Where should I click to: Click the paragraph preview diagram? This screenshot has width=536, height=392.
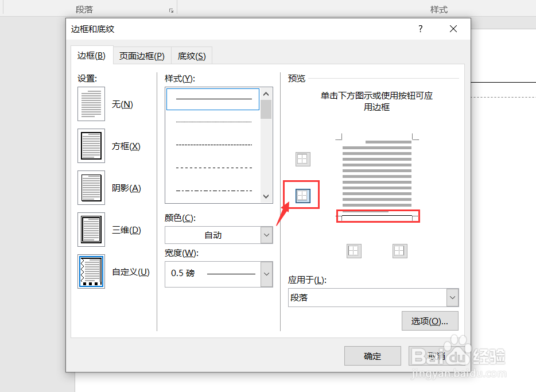377,178
